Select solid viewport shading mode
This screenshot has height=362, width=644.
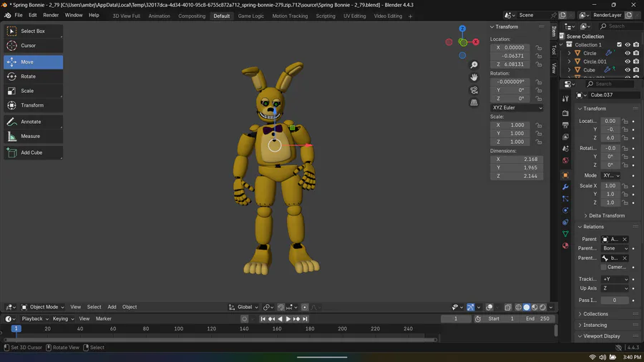coord(527,308)
